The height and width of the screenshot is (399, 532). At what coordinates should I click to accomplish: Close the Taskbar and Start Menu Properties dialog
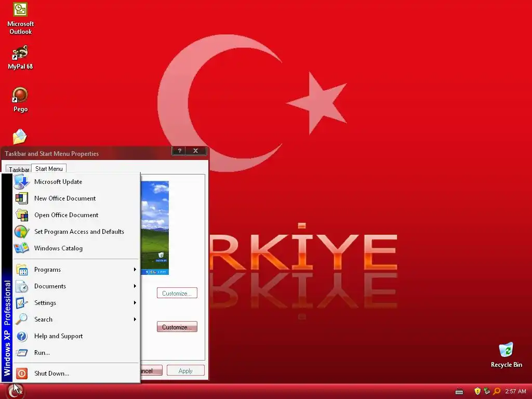[x=196, y=151]
